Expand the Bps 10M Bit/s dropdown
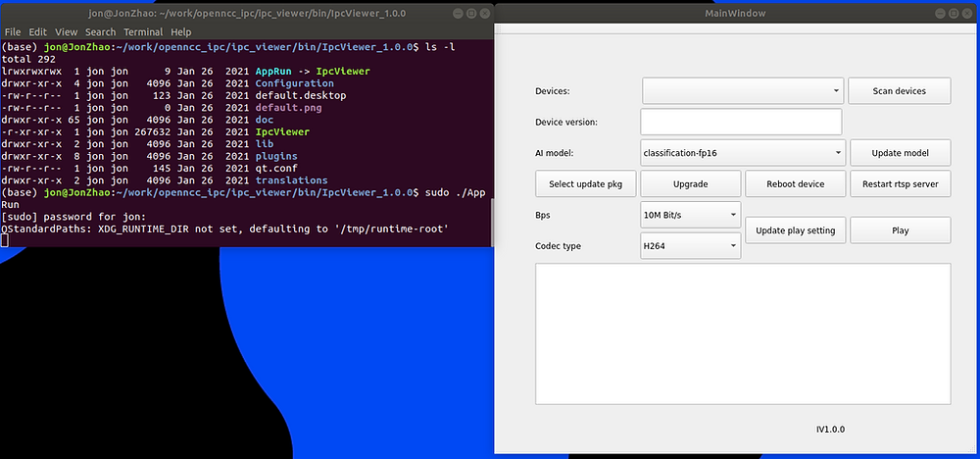Image resolution: width=980 pixels, height=459 pixels. point(691,215)
